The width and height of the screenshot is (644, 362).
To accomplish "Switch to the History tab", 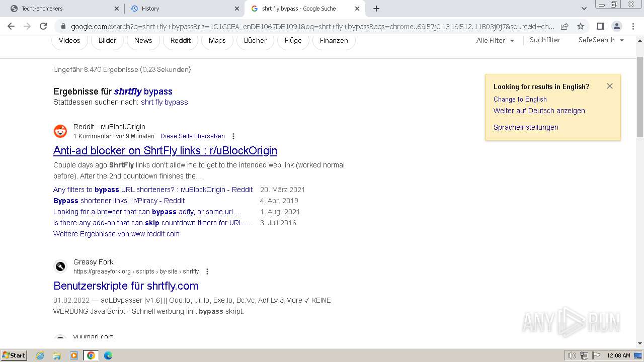I will (x=184, y=9).
